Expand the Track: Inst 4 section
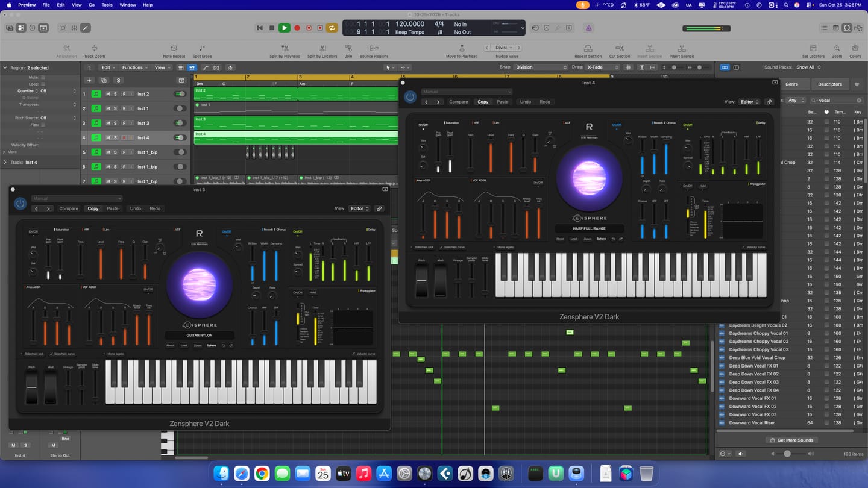The height and width of the screenshot is (488, 868). click(5, 162)
